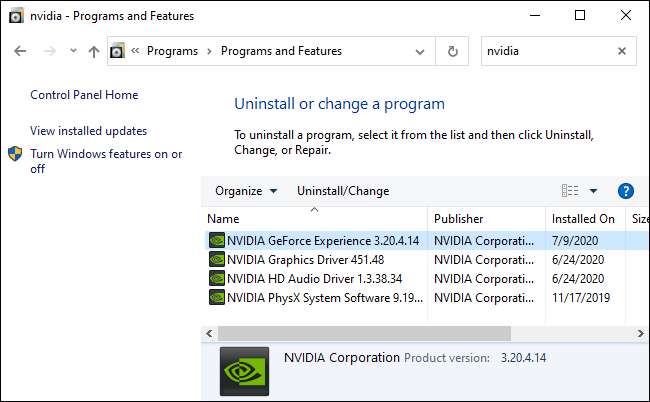Open the blue Help icon
The height and width of the screenshot is (402, 650).
coord(626,191)
